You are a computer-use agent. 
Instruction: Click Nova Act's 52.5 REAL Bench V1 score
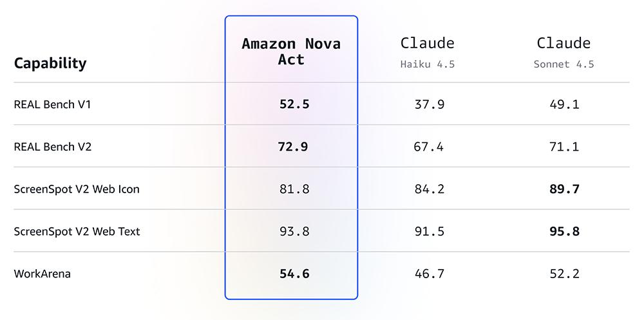click(294, 104)
